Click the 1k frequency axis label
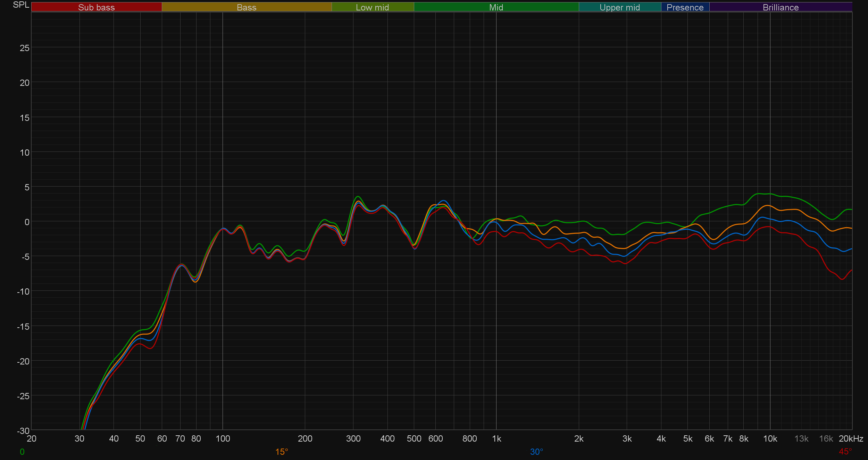The height and width of the screenshot is (460, 868). click(496, 439)
